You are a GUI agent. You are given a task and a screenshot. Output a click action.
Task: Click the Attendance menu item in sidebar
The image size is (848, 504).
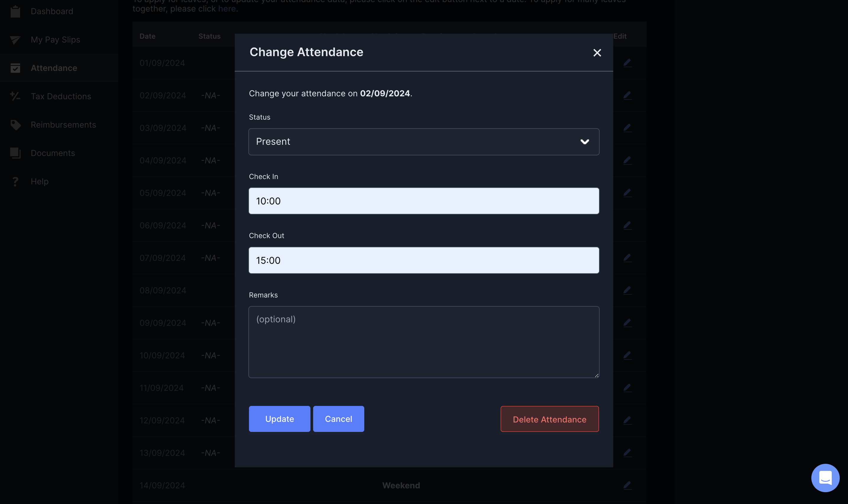click(x=54, y=67)
